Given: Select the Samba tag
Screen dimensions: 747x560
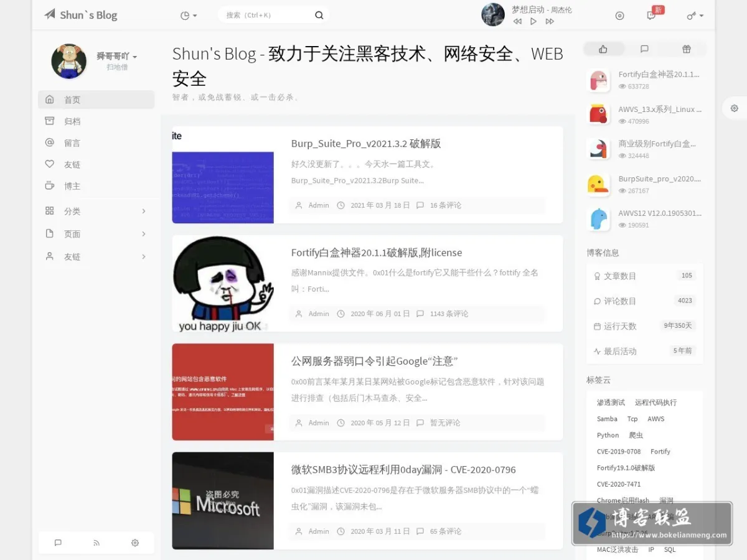Looking at the screenshot, I should (x=607, y=419).
